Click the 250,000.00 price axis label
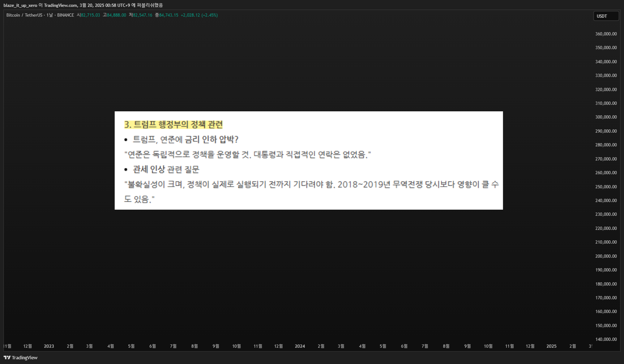Viewport: 624px width, 364px height. point(606,187)
